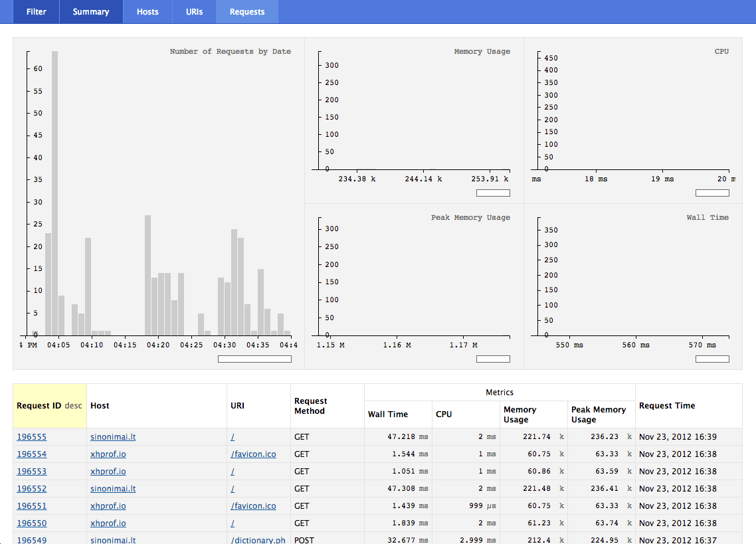756x544 pixels.
Task: Click request time Nov 23, 2012 16:37
Action: [678, 540]
